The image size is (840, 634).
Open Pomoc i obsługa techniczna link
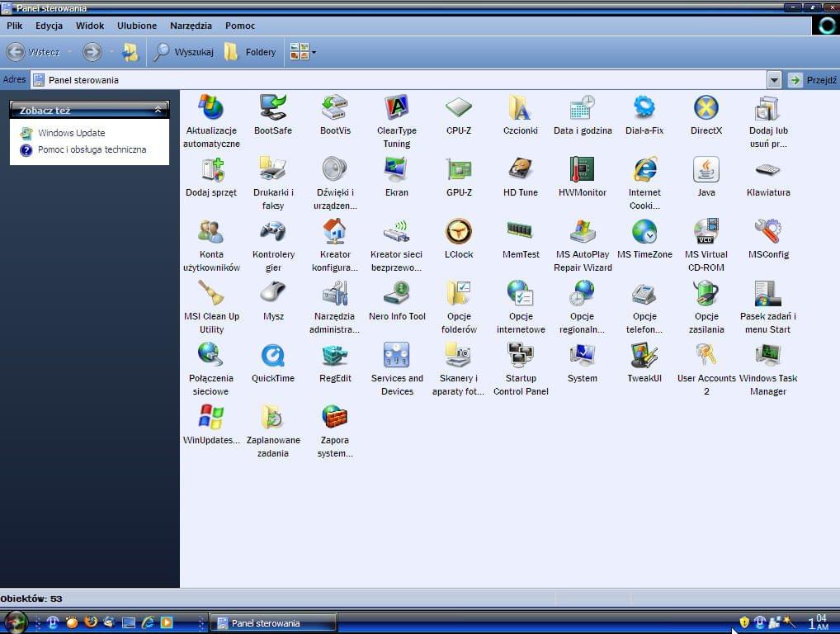pos(92,149)
